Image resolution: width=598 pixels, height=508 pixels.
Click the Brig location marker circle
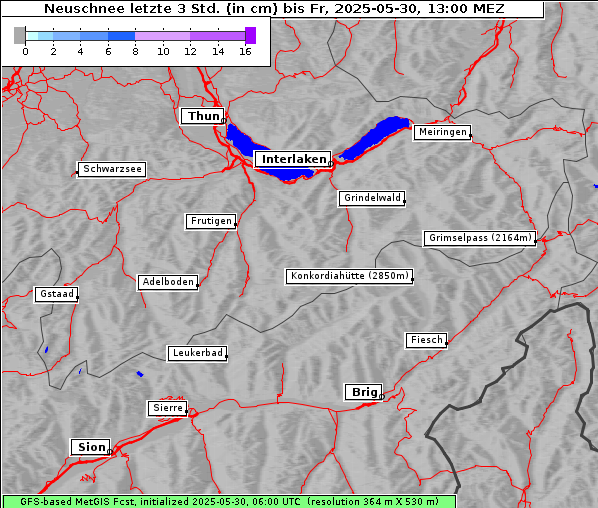tap(382, 397)
